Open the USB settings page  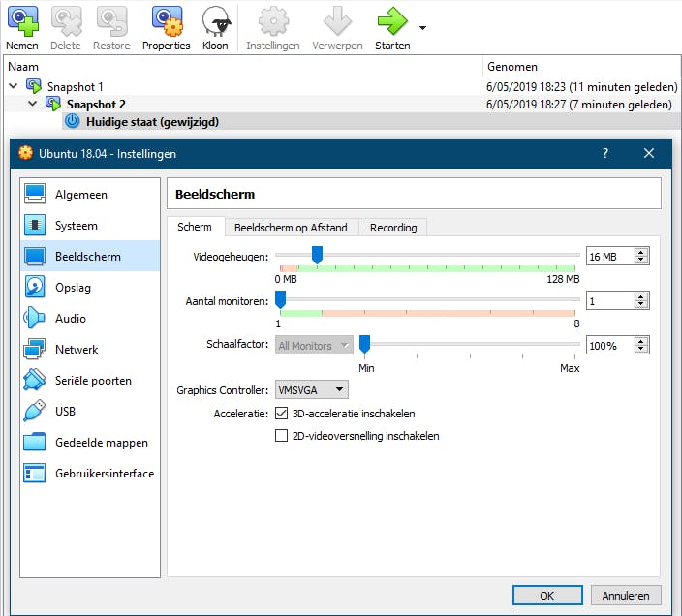point(90,411)
